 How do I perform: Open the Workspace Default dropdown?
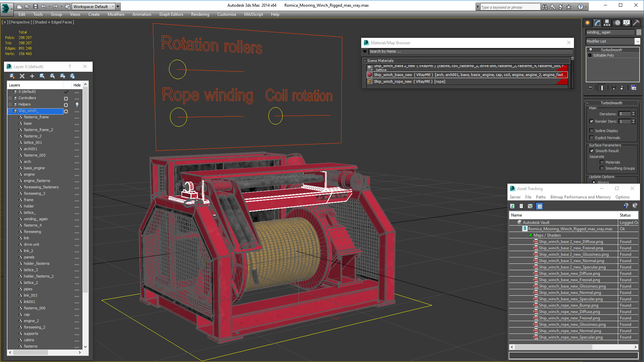click(94, 6)
